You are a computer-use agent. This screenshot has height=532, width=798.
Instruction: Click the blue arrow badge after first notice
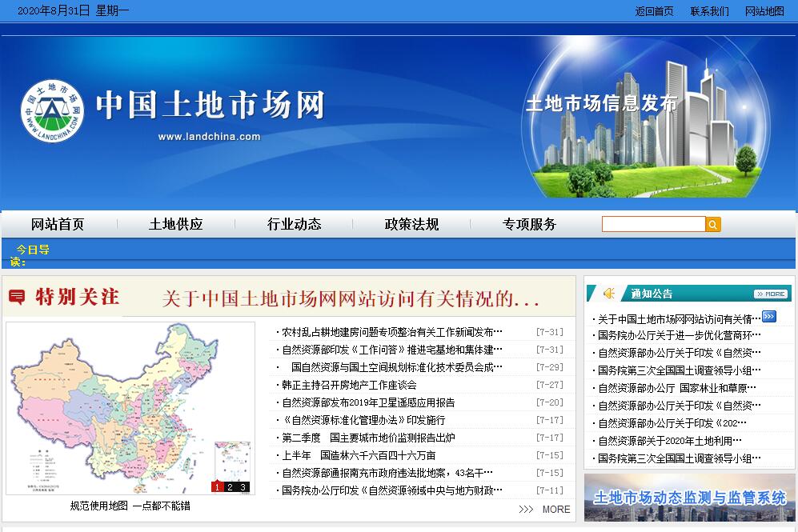coord(769,317)
